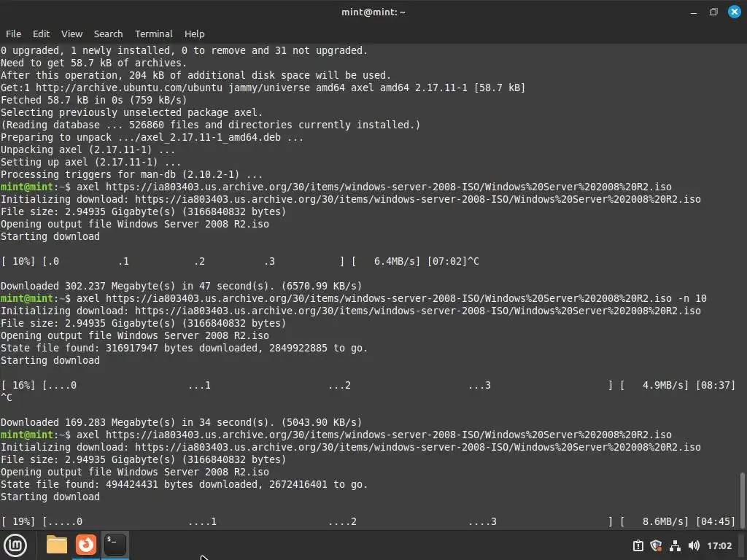Open the Edit menu
The width and height of the screenshot is (747, 560).
pyautogui.click(x=41, y=34)
